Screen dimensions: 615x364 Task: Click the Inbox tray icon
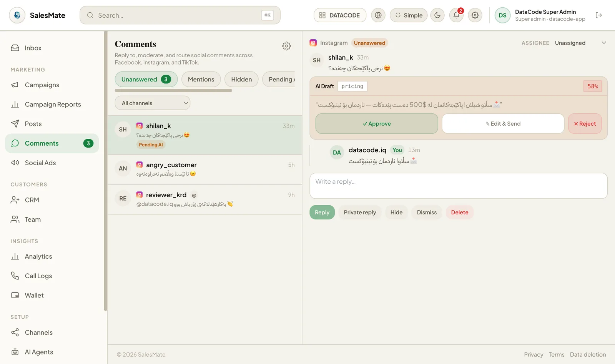click(15, 48)
